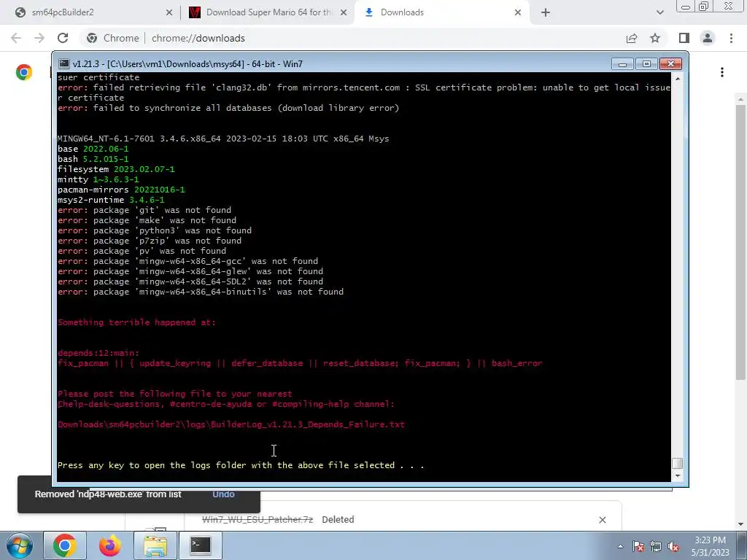Viewport: 747px width, 560px height.
Task: Switch to the sm64pcBuilder2 tab
Action: pos(90,12)
